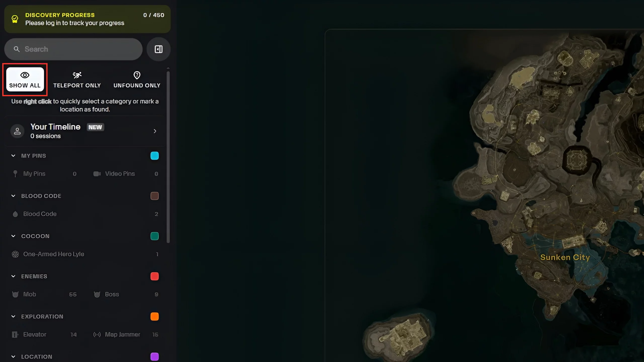Click the One-Armed Hero Lyle icon
The image size is (644, 362).
click(x=15, y=254)
